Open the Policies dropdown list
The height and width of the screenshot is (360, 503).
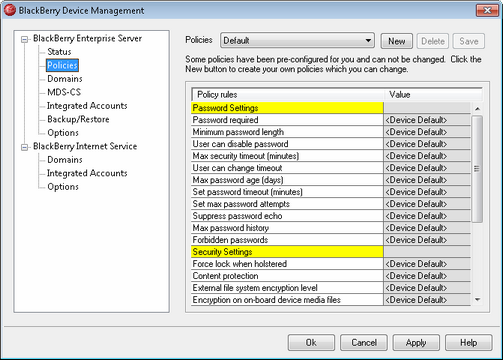coord(297,41)
